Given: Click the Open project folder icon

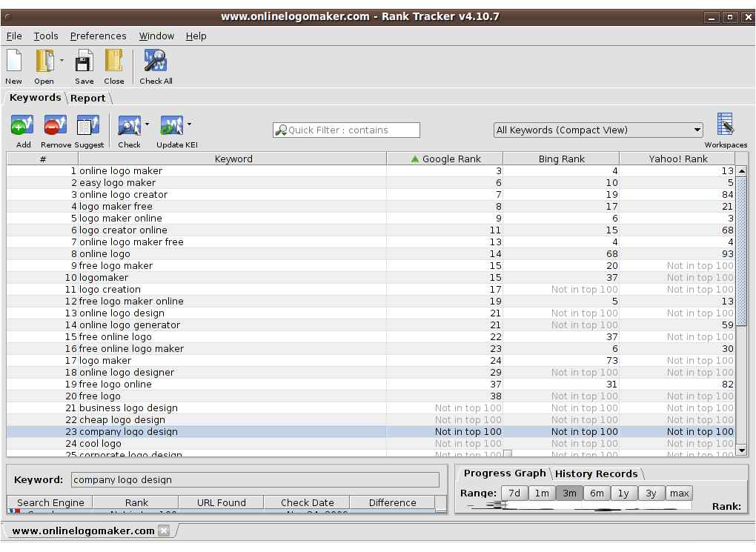Looking at the screenshot, I should [x=44, y=61].
